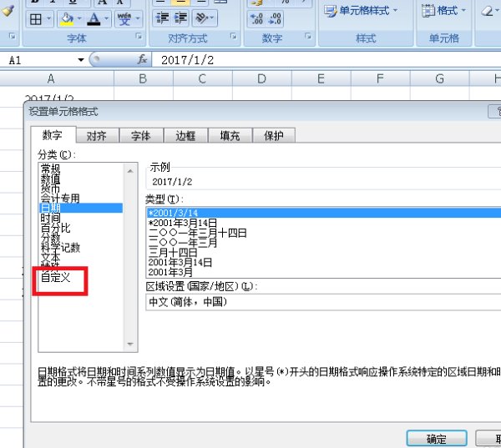Image resolution: width=501 pixels, height=448 pixels.
Task: Open the 区域设置 locale combo box
Action: (323, 302)
